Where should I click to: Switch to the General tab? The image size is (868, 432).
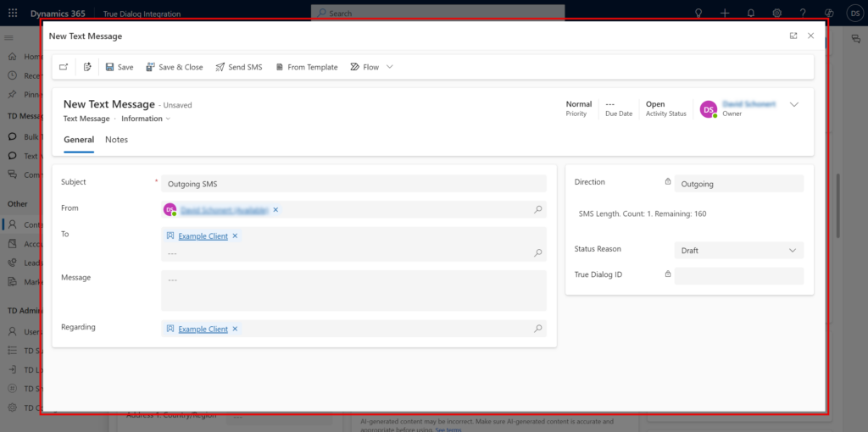tap(79, 140)
